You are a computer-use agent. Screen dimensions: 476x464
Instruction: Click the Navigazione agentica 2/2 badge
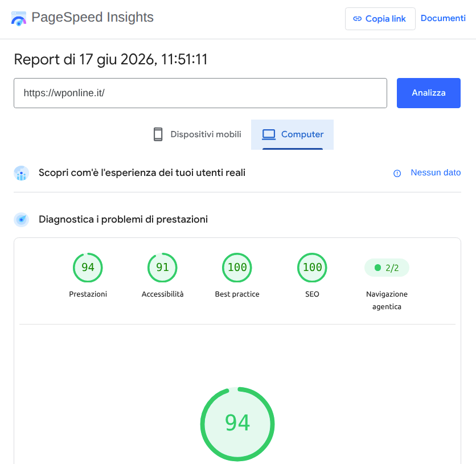387,268
